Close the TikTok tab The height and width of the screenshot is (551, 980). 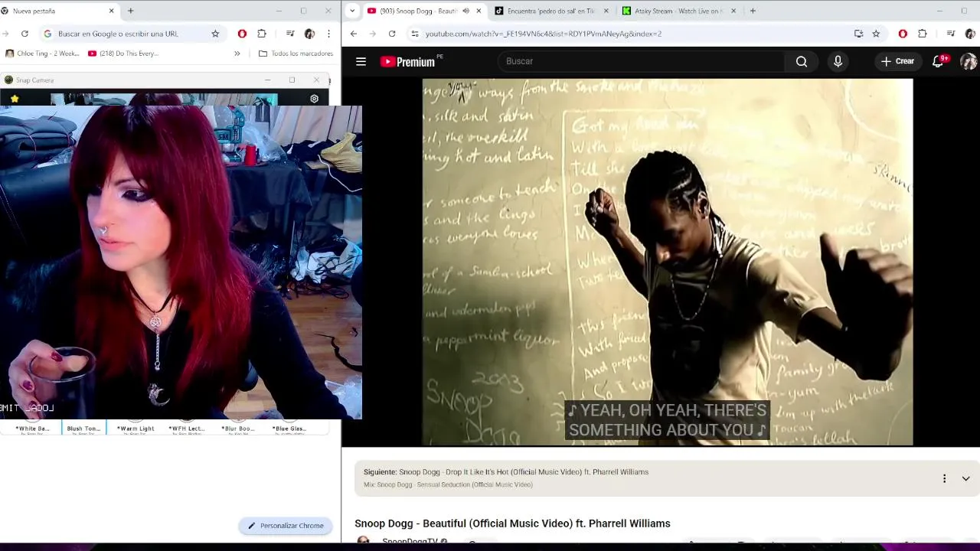(x=606, y=11)
